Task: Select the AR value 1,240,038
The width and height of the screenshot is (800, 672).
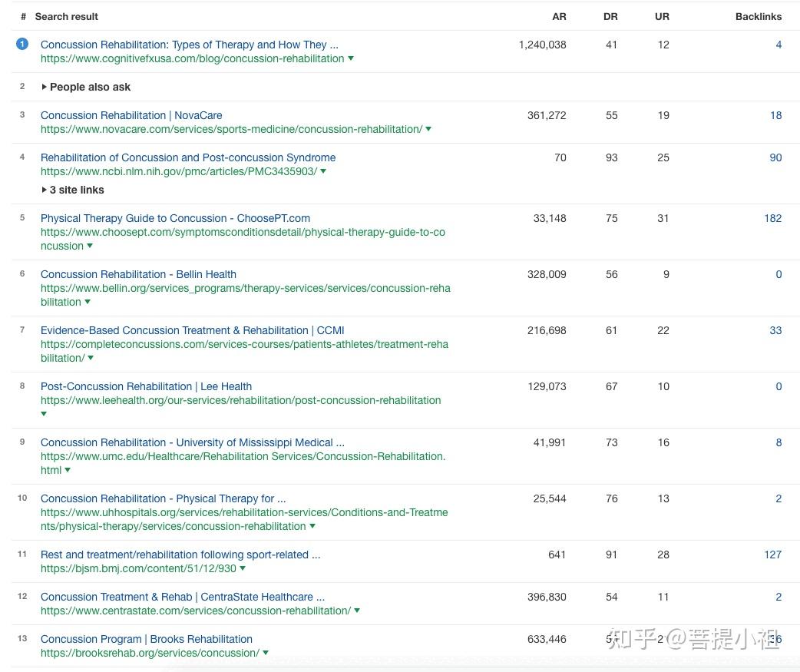Action: pos(542,45)
